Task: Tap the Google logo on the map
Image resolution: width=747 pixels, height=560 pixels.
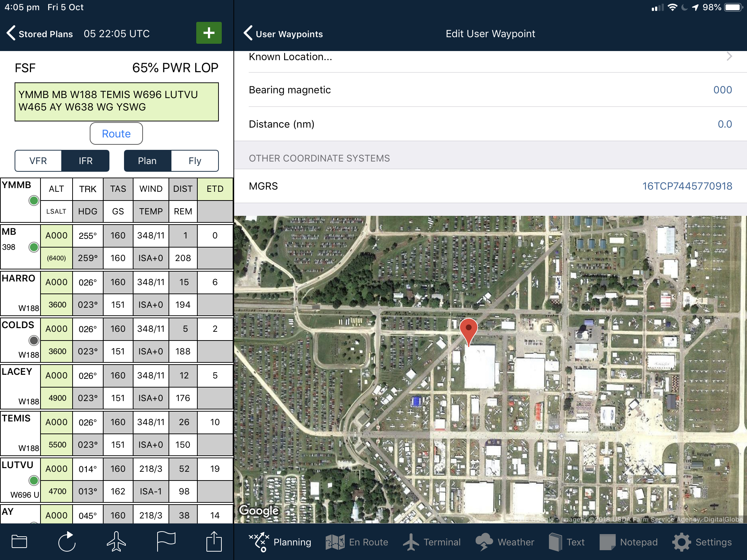Action: (259, 510)
